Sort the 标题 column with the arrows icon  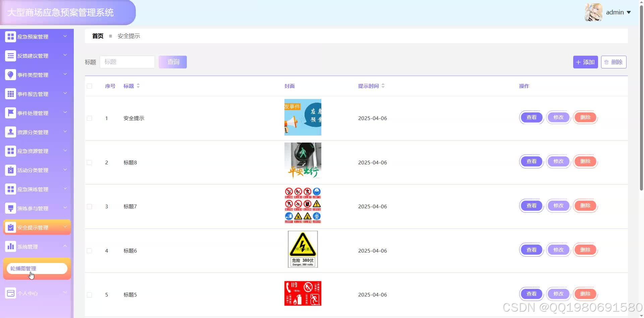point(138,86)
